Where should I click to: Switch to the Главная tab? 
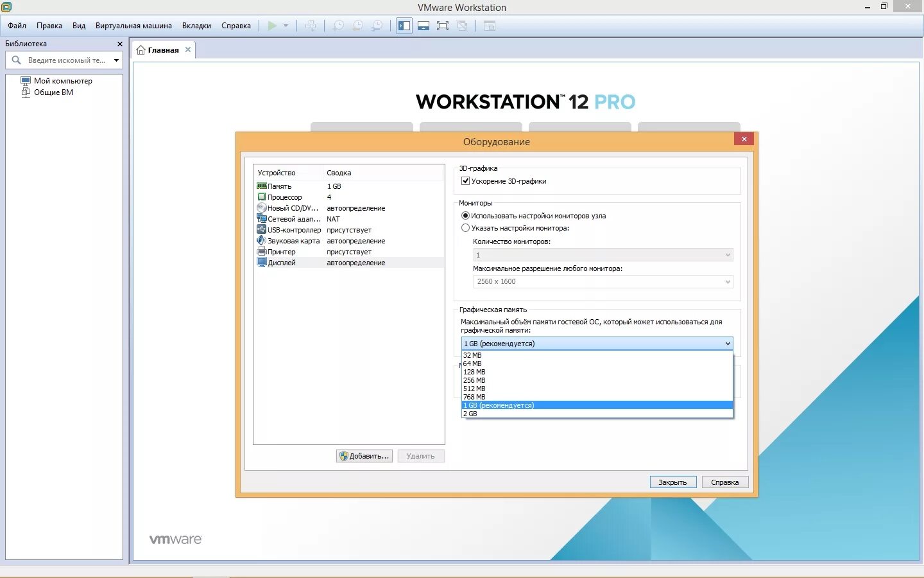coord(162,49)
